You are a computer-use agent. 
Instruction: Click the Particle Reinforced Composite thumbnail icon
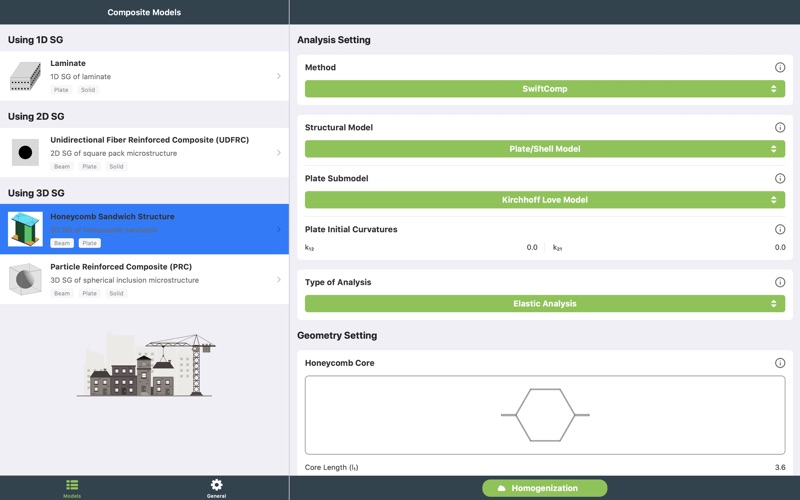coord(25,279)
